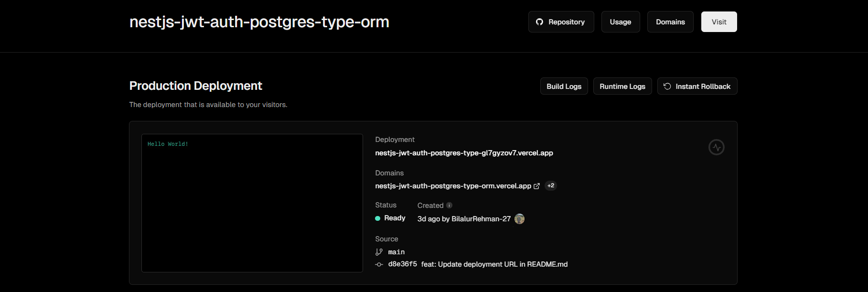The height and width of the screenshot is (292, 868).
Task: Click the '3d ago by BilalurRehman-27' text
Action: tap(464, 219)
